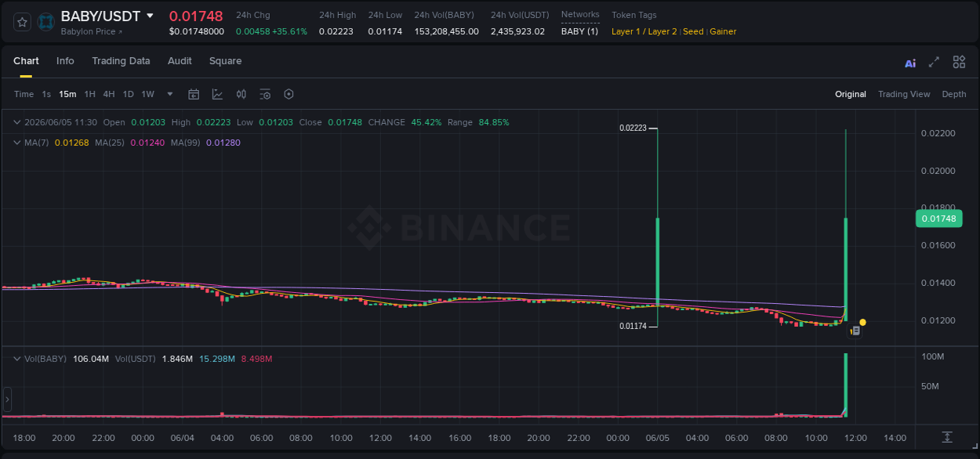
Task: Show the Depth chart
Action: coord(954,94)
